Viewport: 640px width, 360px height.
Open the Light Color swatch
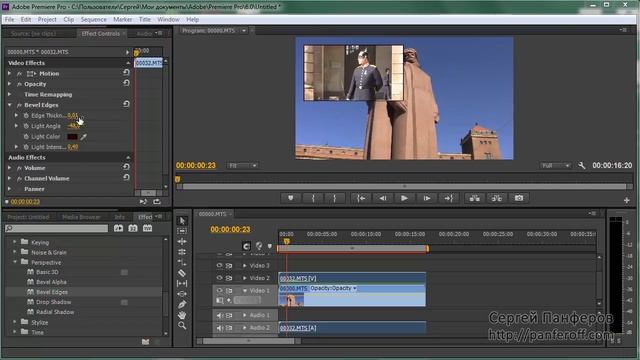tap(72, 137)
